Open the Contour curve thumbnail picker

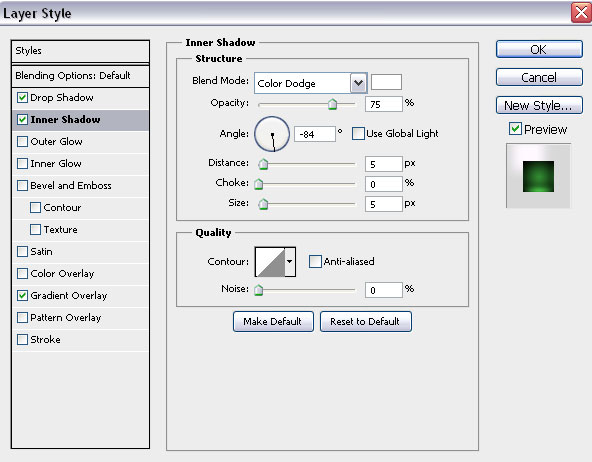270,262
